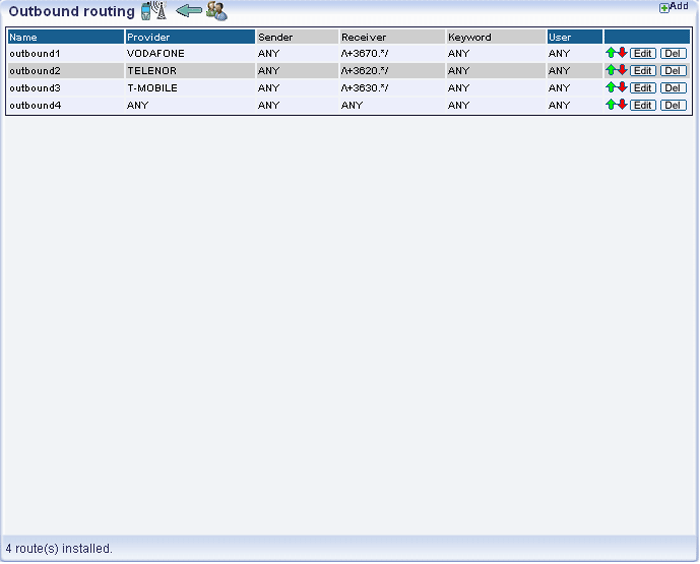
Task: Click the mobile phone antenna icon
Action: tap(153, 12)
